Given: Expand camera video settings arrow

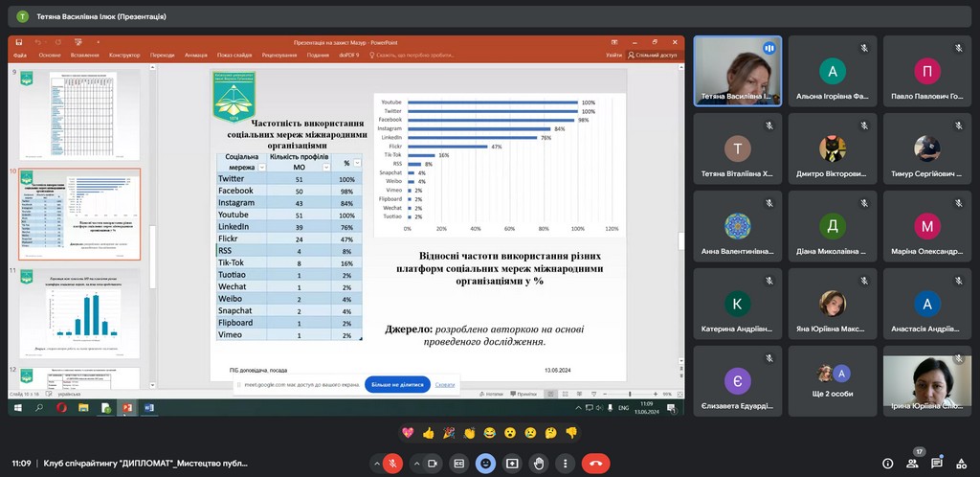Looking at the screenshot, I should click(x=416, y=463).
